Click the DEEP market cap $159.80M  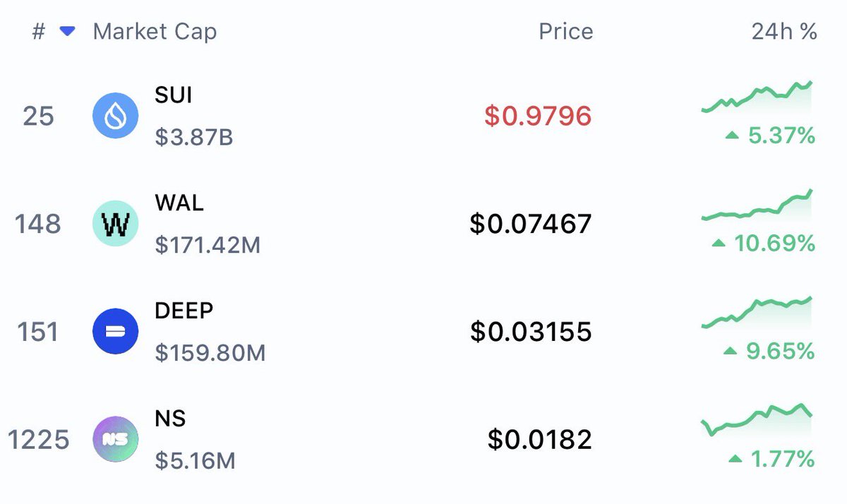click(x=210, y=352)
